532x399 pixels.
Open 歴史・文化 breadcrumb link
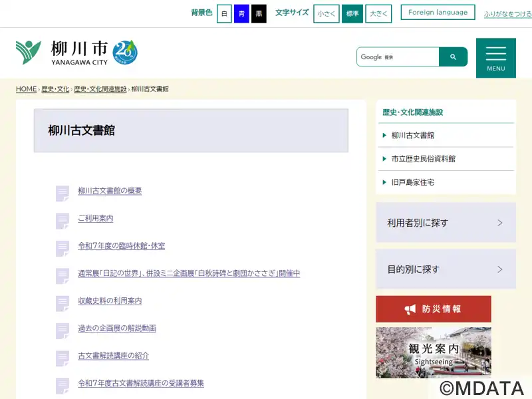55,89
